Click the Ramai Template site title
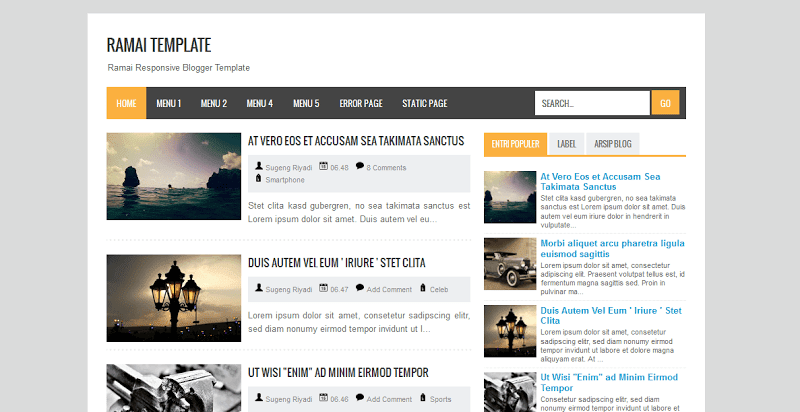Screen dimensions: 800x412 [x=159, y=45]
